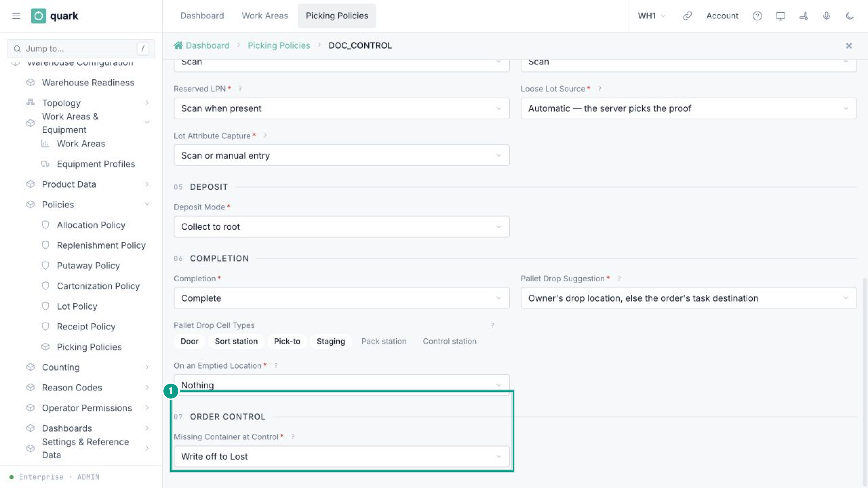Viewport: 868px width, 488px height.
Task: Click the quark logo icon
Action: click(38, 16)
